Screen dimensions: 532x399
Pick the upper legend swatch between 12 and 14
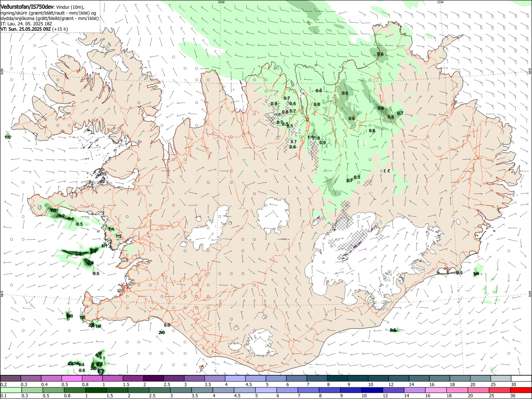[399, 379]
